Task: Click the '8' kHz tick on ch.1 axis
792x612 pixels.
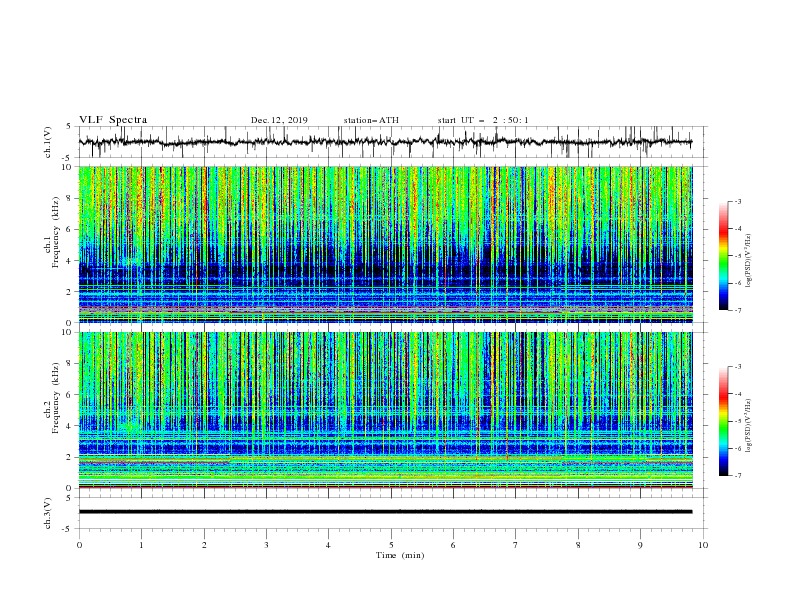Action: point(70,198)
